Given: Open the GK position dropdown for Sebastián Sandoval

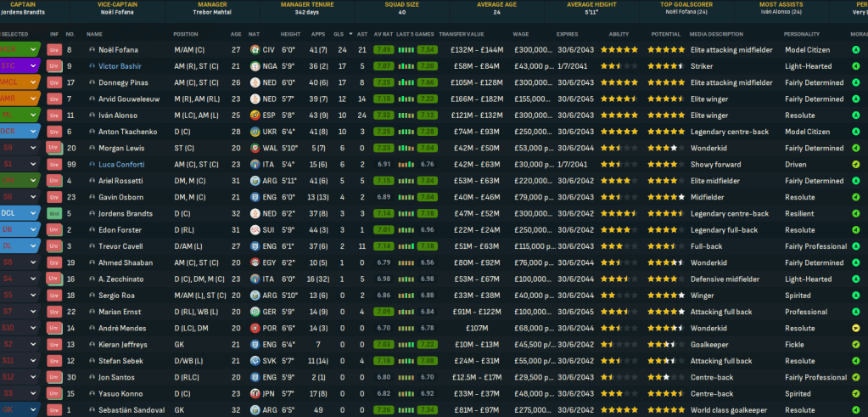Looking at the screenshot, I should 34,410.
